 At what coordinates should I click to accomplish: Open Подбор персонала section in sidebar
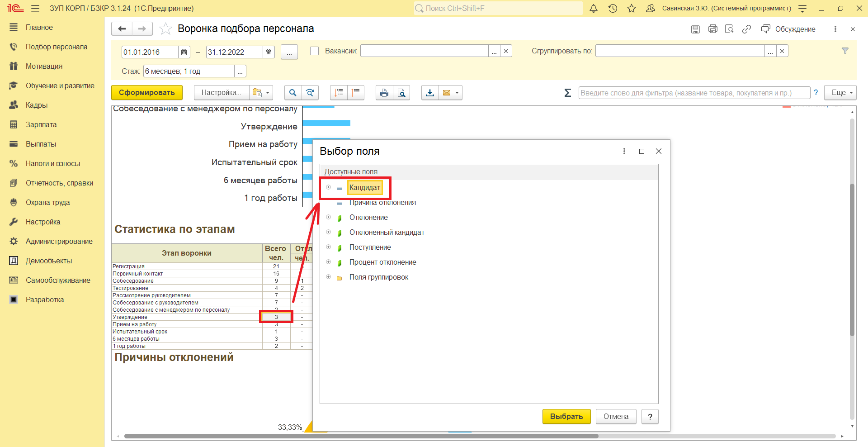57,47
